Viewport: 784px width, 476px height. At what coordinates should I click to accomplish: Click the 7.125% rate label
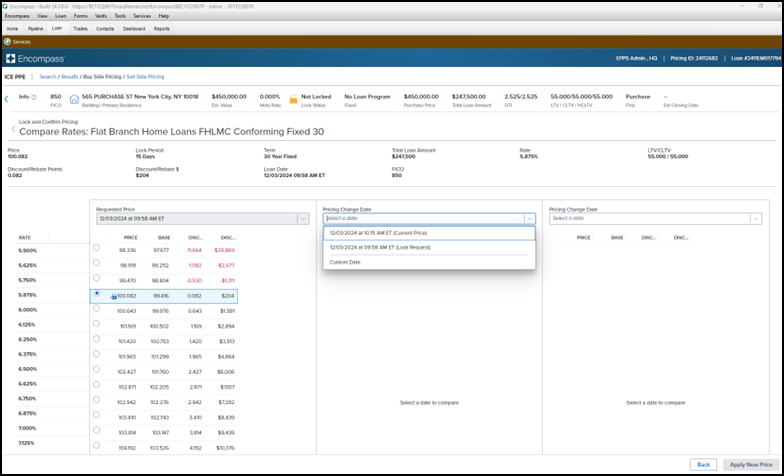click(x=26, y=443)
